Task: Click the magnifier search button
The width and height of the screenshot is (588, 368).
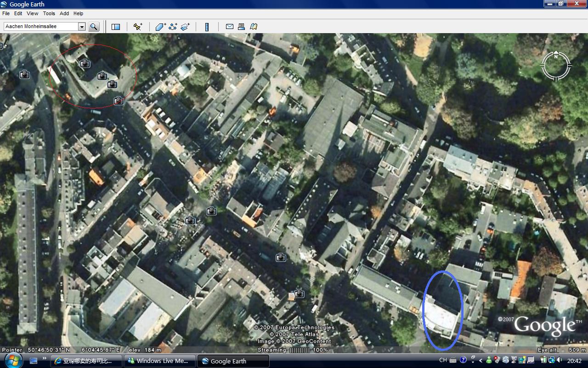Action: click(x=94, y=27)
